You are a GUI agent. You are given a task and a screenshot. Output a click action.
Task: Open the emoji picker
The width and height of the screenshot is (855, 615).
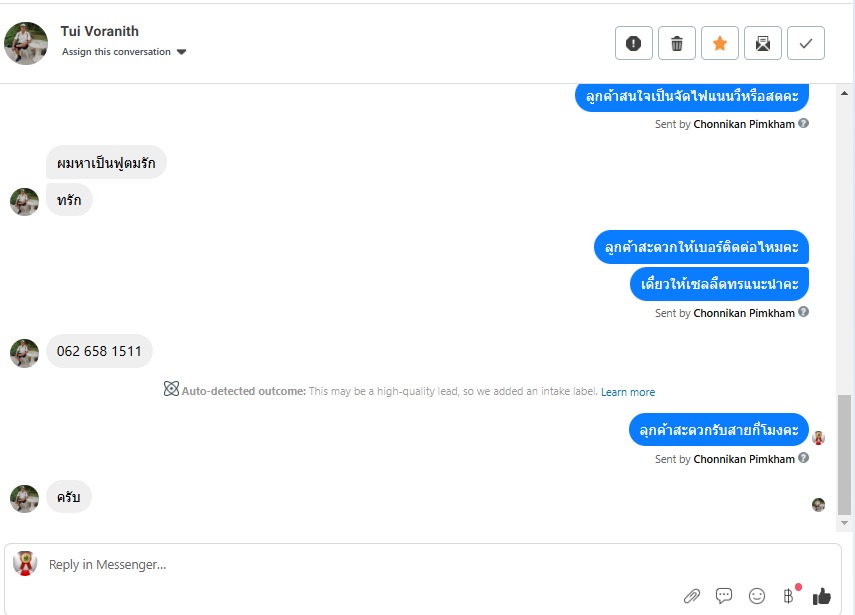click(757, 596)
